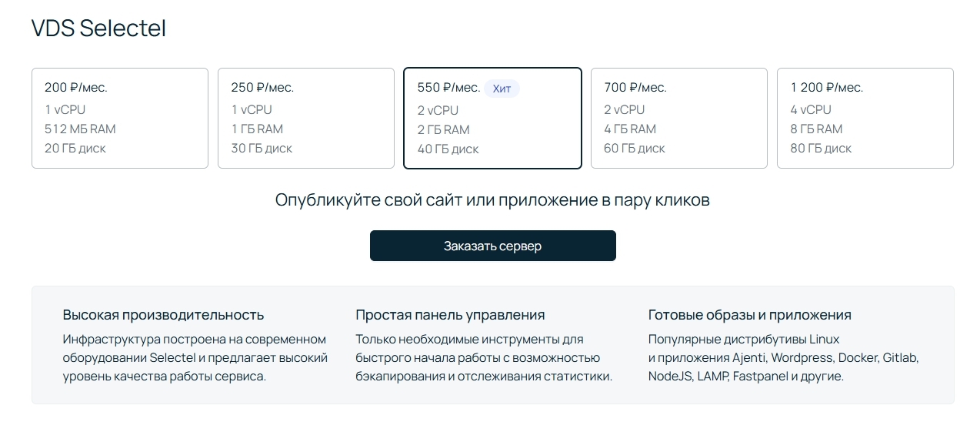Click the Инфраструктура построена description paragraph
Screen dimensions: 980x432
tap(195, 358)
